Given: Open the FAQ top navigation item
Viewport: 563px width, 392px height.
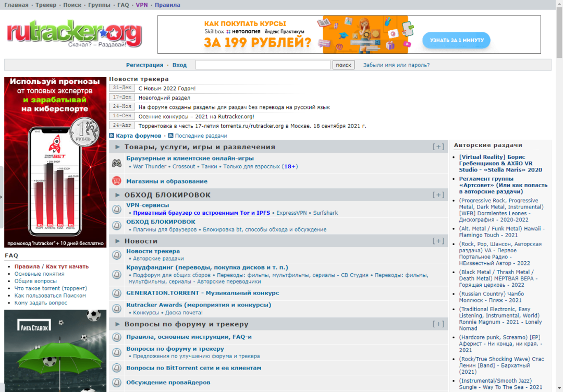Looking at the screenshot, I should 123,5.
